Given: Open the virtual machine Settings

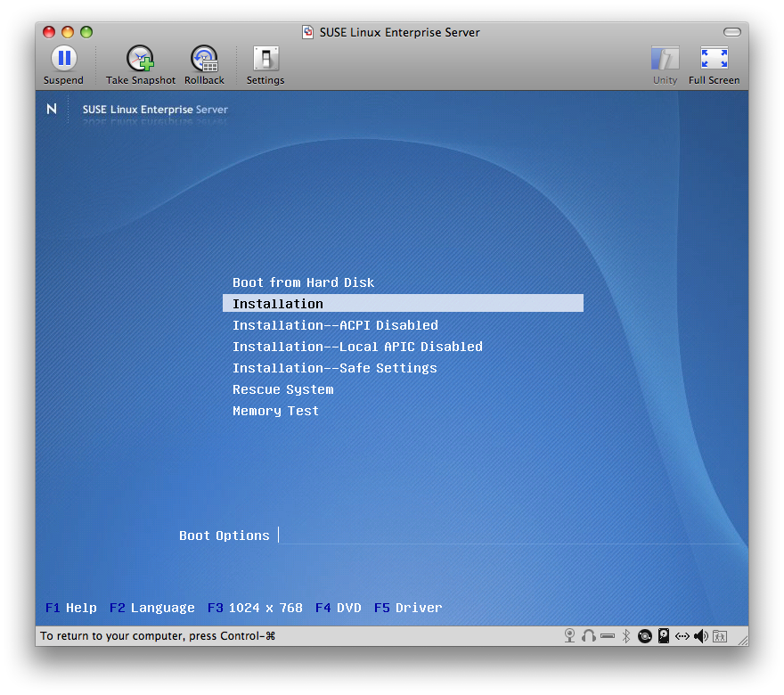Looking at the screenshot, I should click(265, 60).
